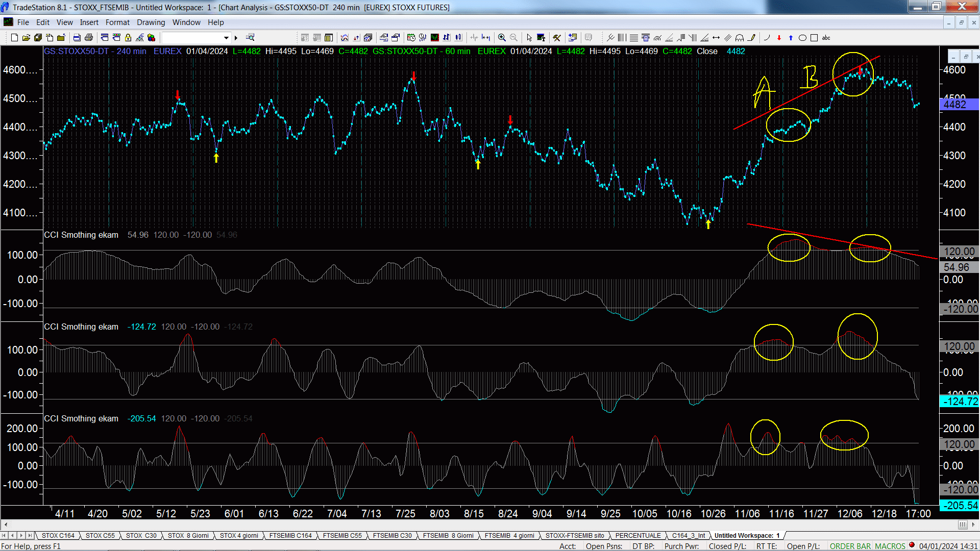Select the trendline pencil drawing tool
The height and width of the screenshot is (551, 980).
pyautogui.click(x=751, y=37)
